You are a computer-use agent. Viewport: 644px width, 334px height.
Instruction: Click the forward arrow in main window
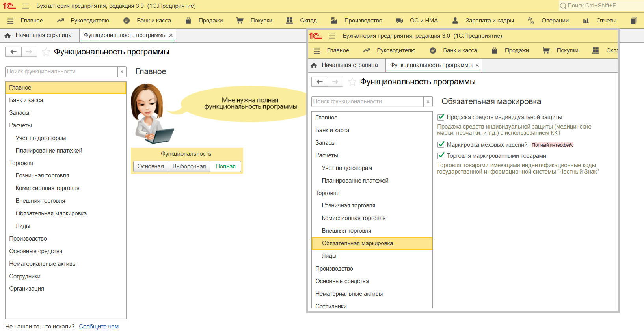click(x=29, y=52)
